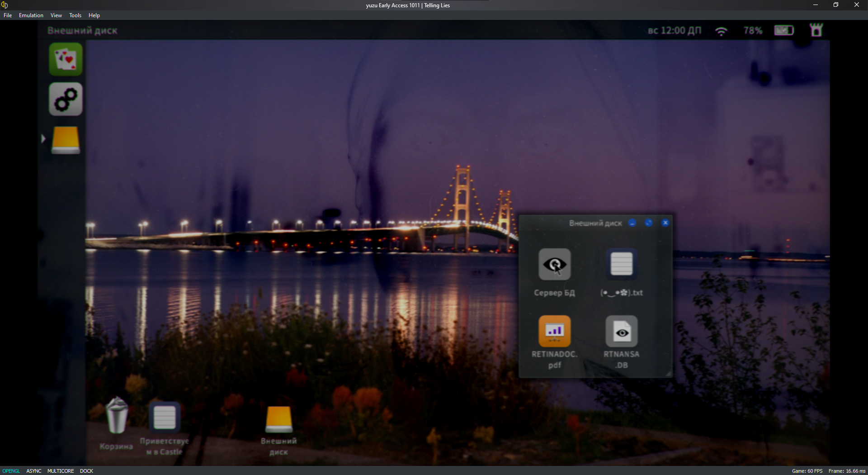
Task: Open the Tools menu
Action: pyautogui.click(x=75, y=15)
